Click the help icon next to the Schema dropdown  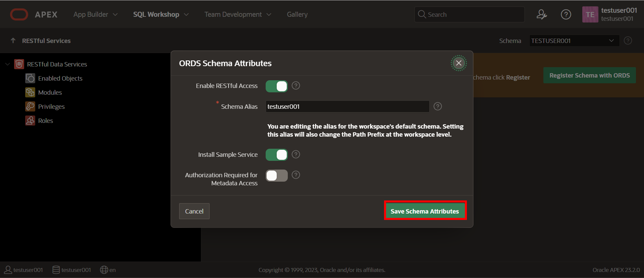tap(628, 41)
